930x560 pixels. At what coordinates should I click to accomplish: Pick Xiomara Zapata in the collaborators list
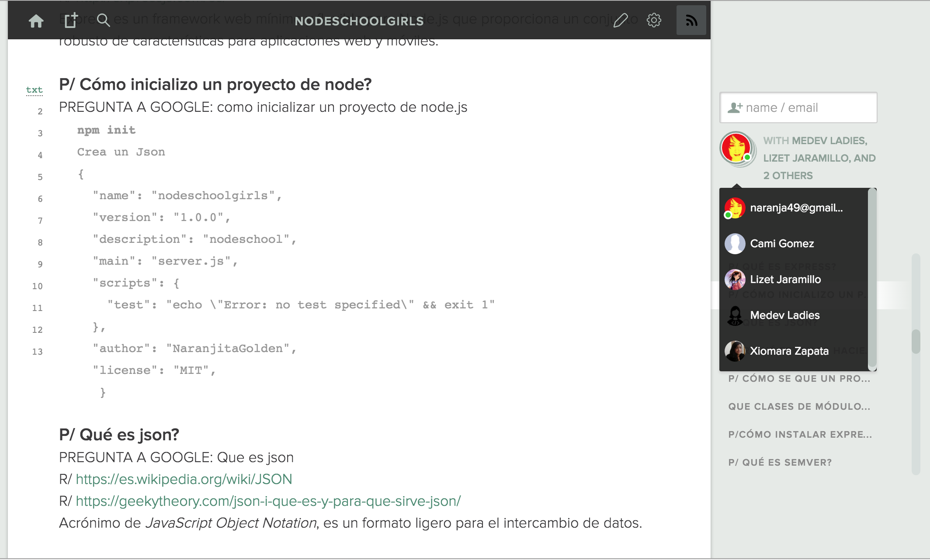point(789,351)
